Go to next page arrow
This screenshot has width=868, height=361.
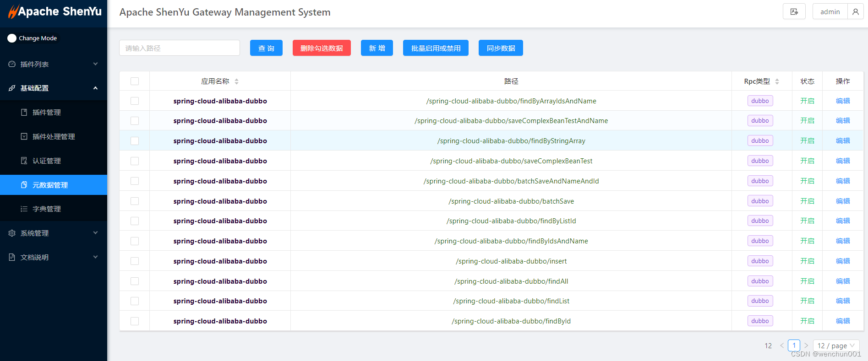coord(806,345)
